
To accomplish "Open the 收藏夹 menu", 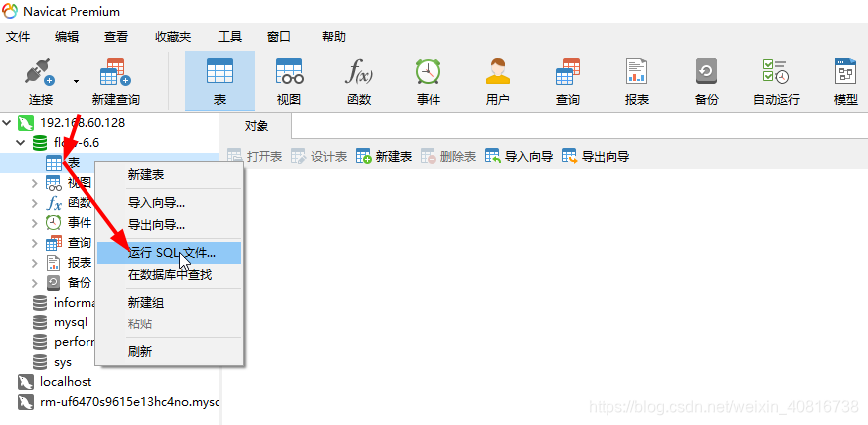I will (173, 37).
